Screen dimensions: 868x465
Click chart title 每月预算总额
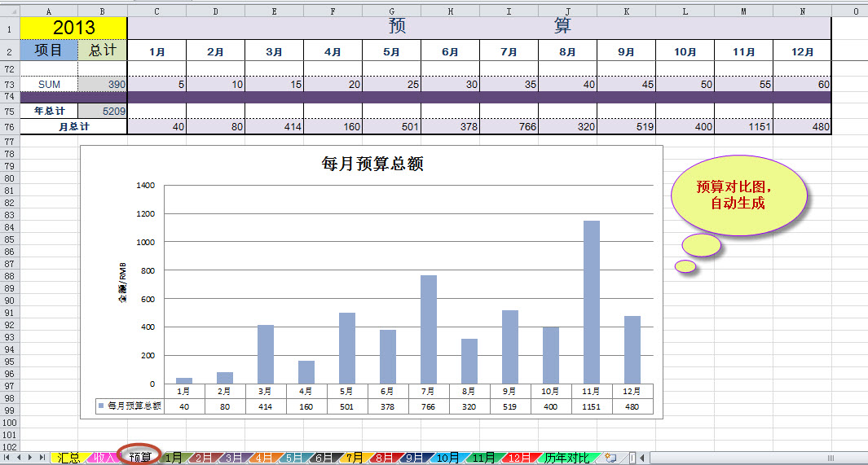372,164
